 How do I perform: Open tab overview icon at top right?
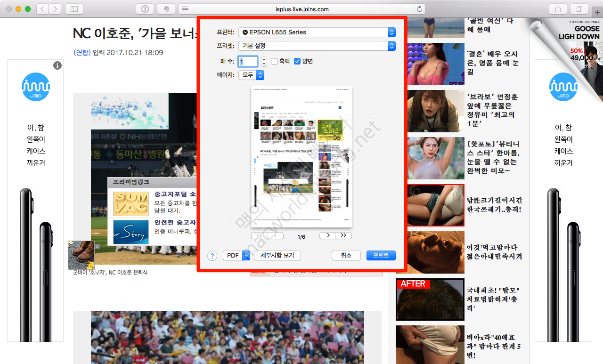[579, 8]
